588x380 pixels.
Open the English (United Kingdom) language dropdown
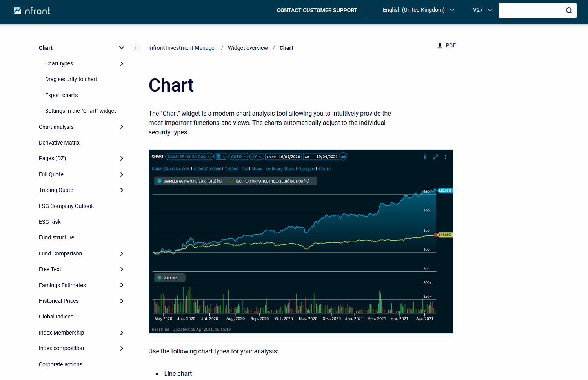[x=418, y=10]
